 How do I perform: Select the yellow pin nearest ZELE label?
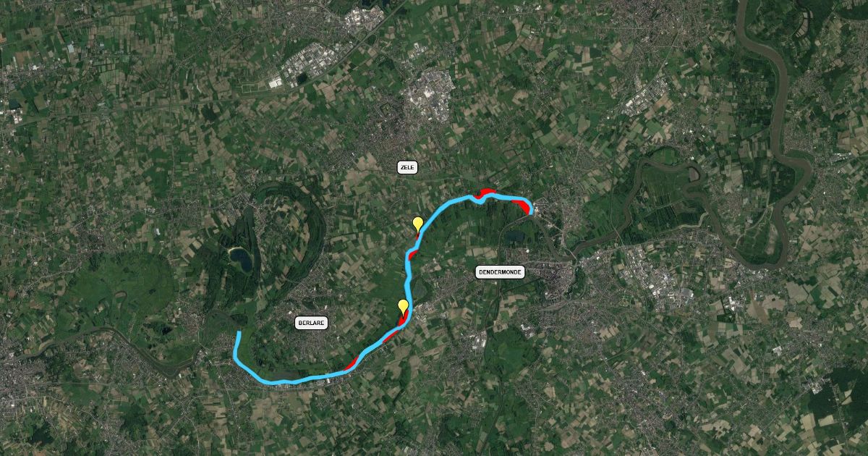[x=417, y=224]
